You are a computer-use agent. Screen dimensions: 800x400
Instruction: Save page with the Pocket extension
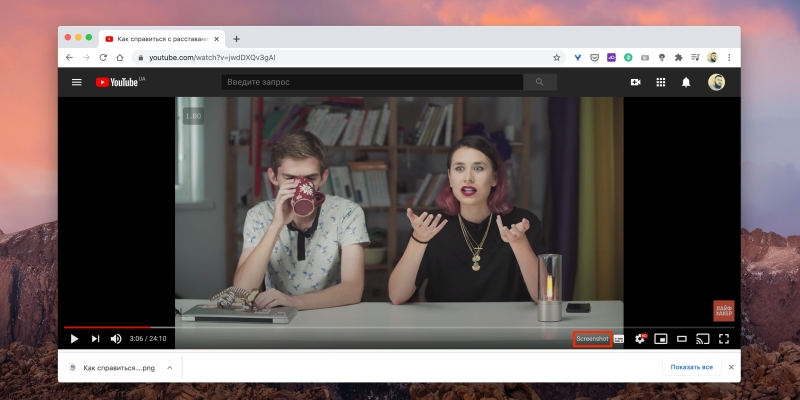coord(594,58)
